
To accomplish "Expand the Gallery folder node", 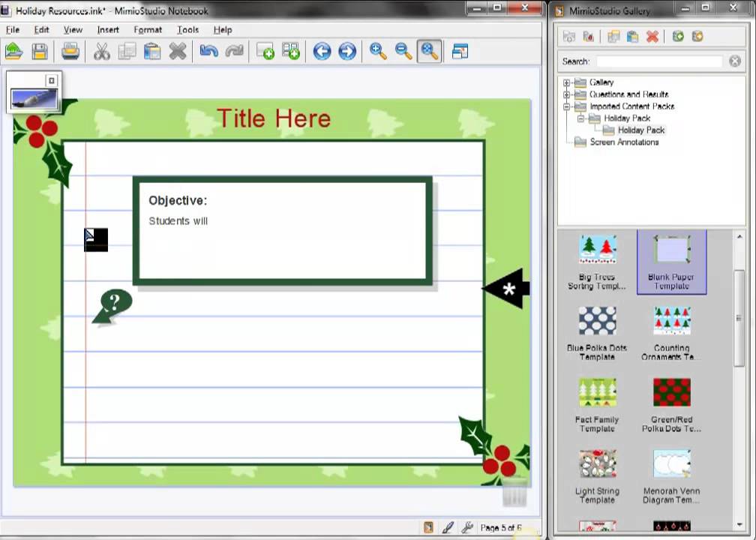I will click(x=567, y=82).
